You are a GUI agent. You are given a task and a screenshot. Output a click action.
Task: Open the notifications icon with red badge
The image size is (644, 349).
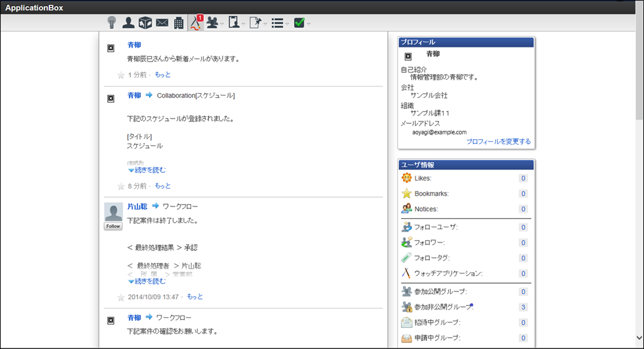[196, 22]
